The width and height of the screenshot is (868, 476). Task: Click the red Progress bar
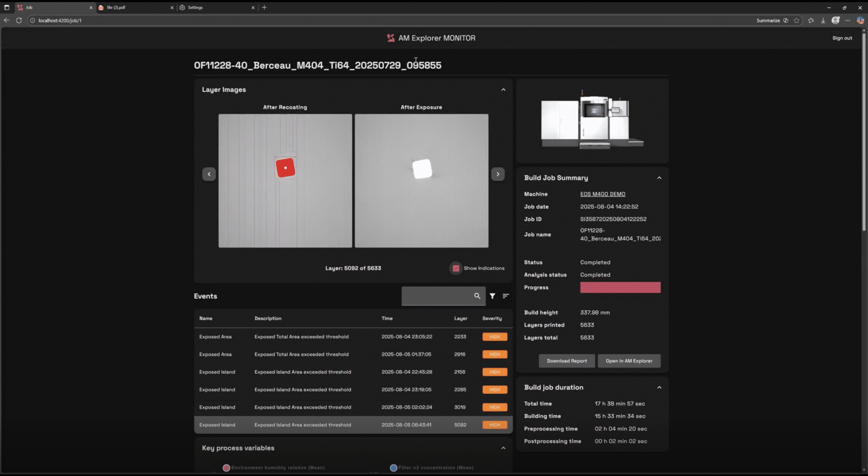[x=620, y=287]
